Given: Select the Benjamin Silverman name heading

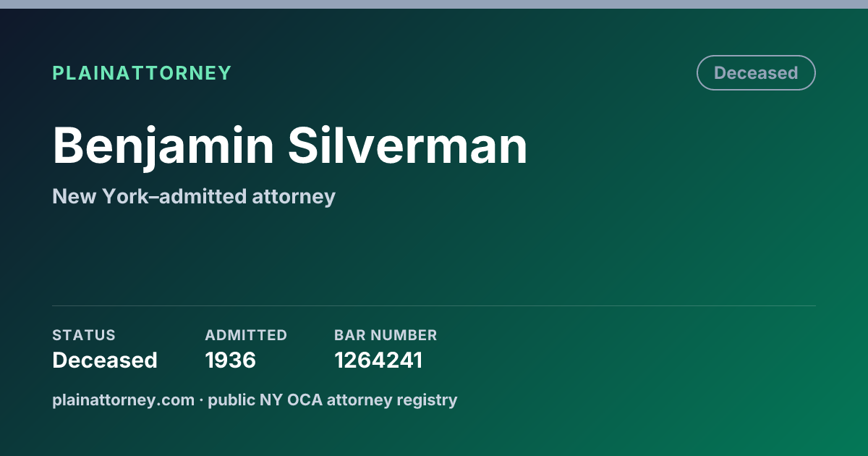Looking at the screenshot, I should [290, 148].
